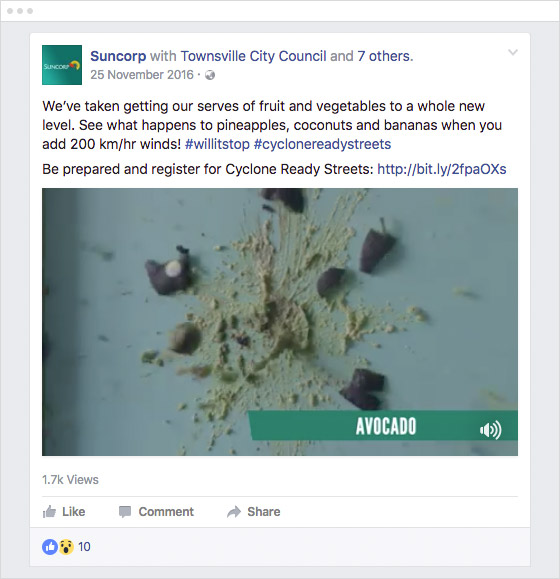View the 1.7k Views count
Image resolution: width=560 pixels, height=579 pixels.
pos(70,480)
